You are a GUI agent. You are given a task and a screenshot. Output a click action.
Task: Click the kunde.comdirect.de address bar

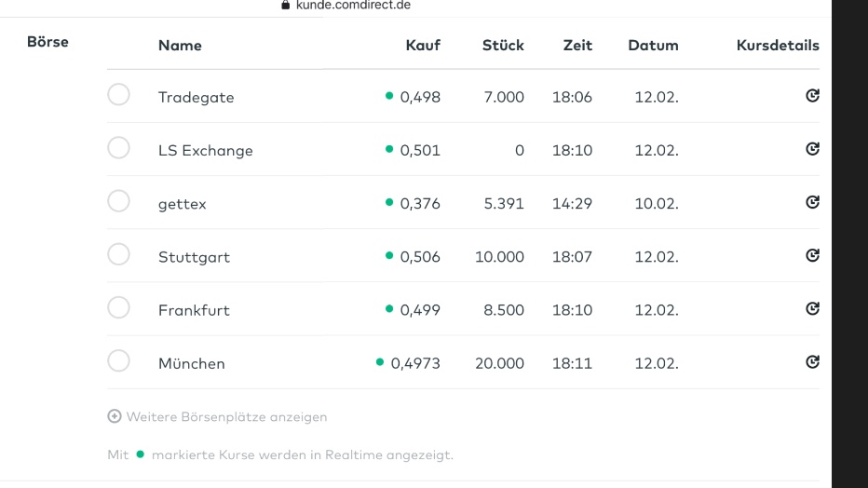352,6
